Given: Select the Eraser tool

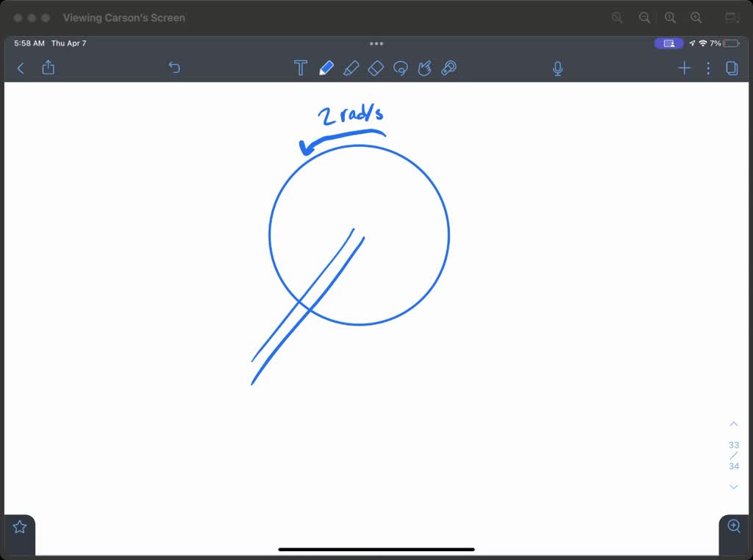Looking at the screenshot, I should tap(376, 68).
